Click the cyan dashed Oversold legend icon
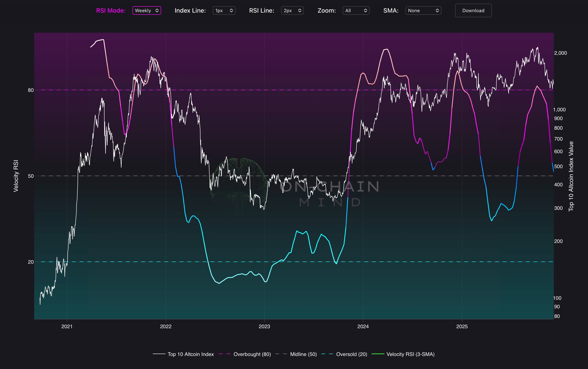 coord(327,354)
